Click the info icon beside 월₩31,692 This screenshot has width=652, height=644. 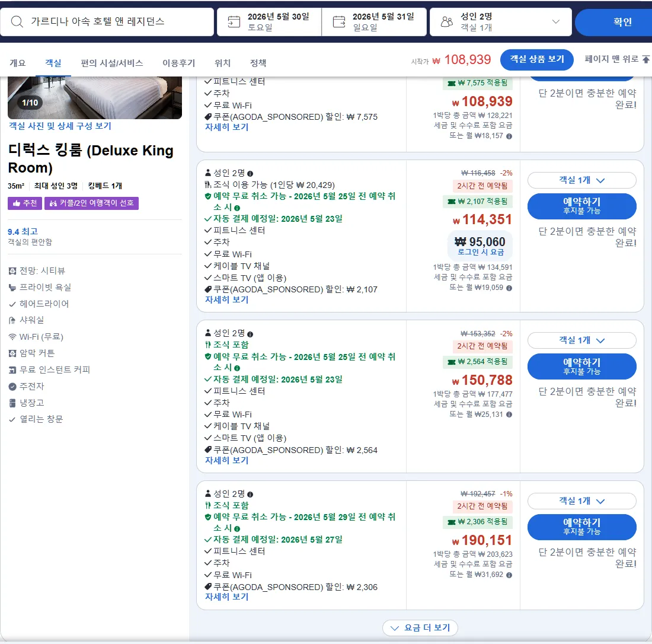click(x=509, y=575)
